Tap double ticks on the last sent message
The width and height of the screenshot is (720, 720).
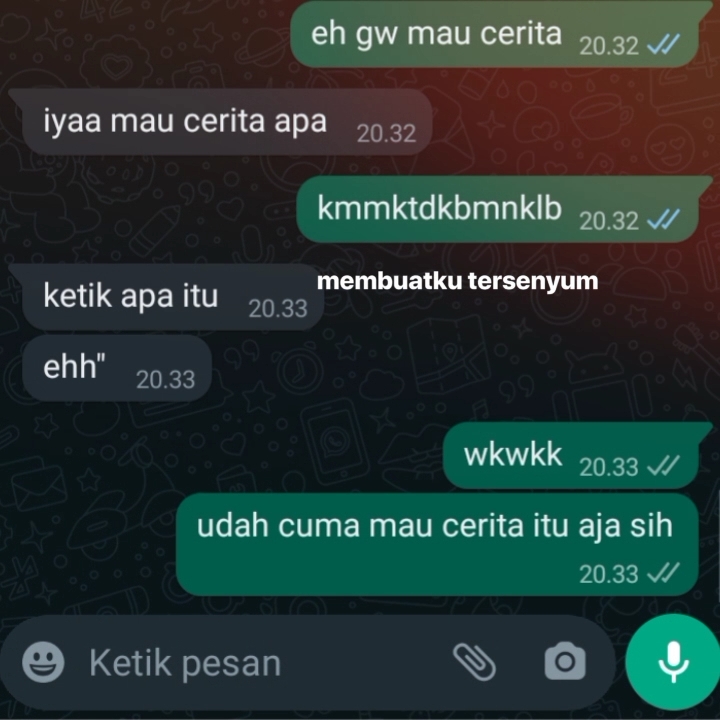click(663, 573)
